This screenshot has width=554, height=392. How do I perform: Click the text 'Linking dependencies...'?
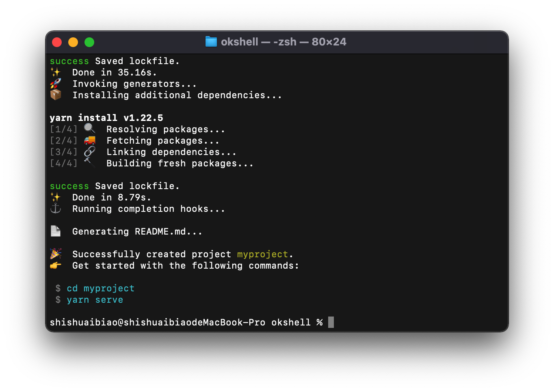[x=171, y=152]
